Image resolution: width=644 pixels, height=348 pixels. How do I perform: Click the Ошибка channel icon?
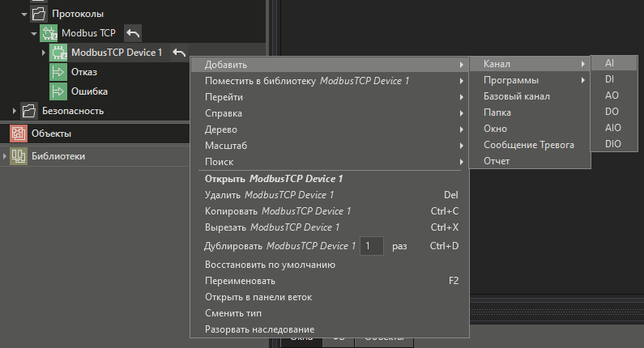(59, 91)
